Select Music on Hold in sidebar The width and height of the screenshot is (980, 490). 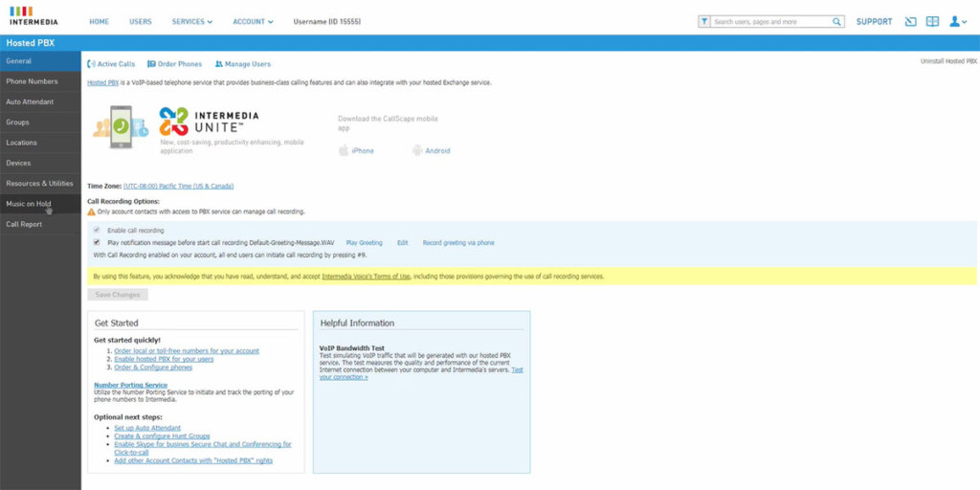[x=29, y=204]
